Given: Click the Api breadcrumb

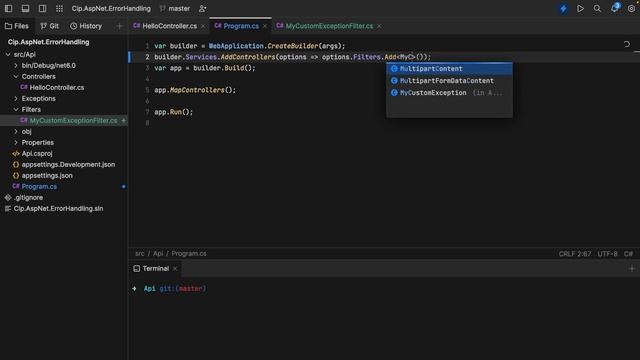Looking at the screenshot, I should 158,253.
